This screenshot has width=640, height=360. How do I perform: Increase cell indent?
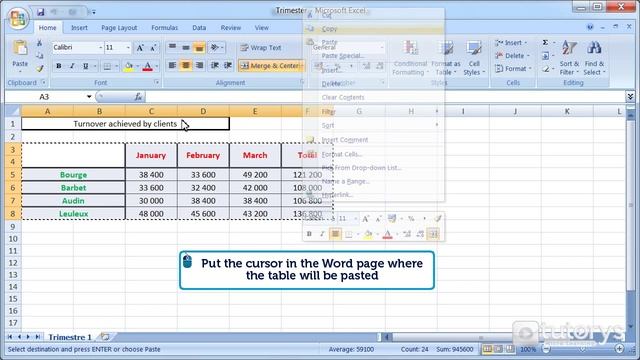tap(228, 66)
